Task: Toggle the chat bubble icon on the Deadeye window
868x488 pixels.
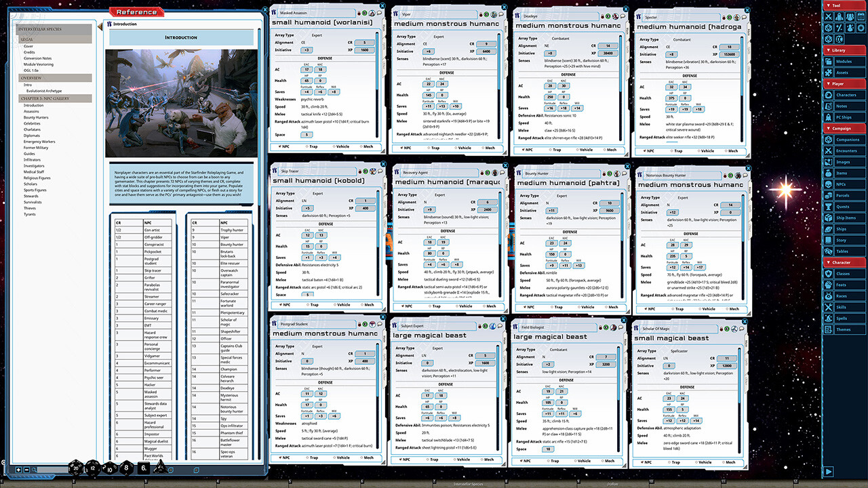Action: tap(623, 15)
